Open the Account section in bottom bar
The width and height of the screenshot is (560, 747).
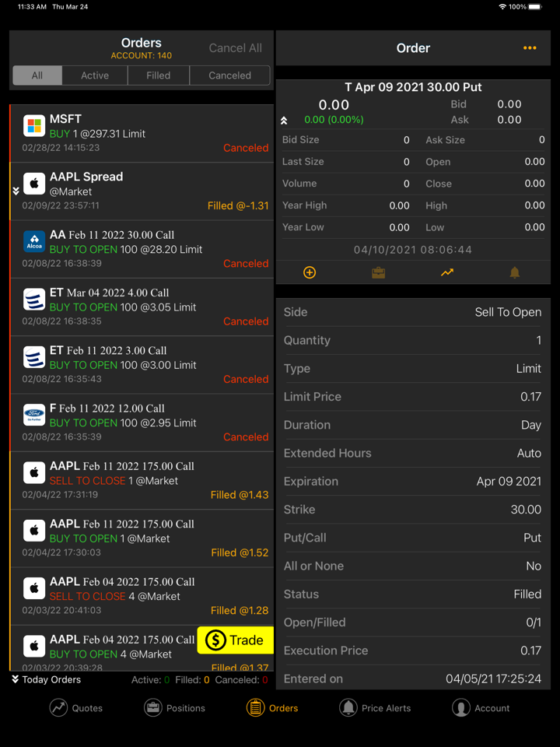point(481,708)
